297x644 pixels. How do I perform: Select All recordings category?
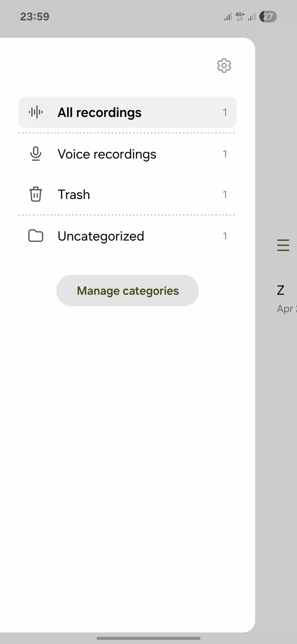[x=127, y=112]
